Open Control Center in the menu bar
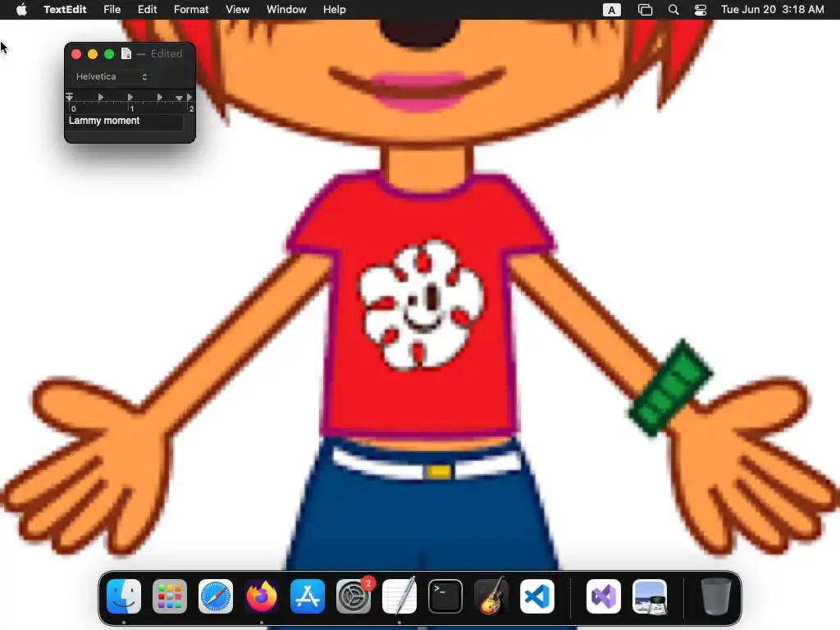The image size is (840, 630). (x=701, y=10)
